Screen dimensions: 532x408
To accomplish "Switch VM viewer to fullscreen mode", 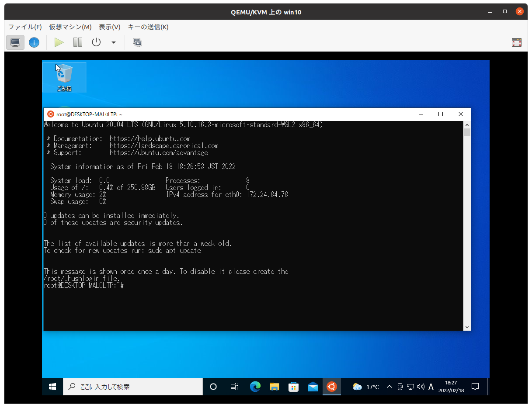I will click(x=516, y=42).
